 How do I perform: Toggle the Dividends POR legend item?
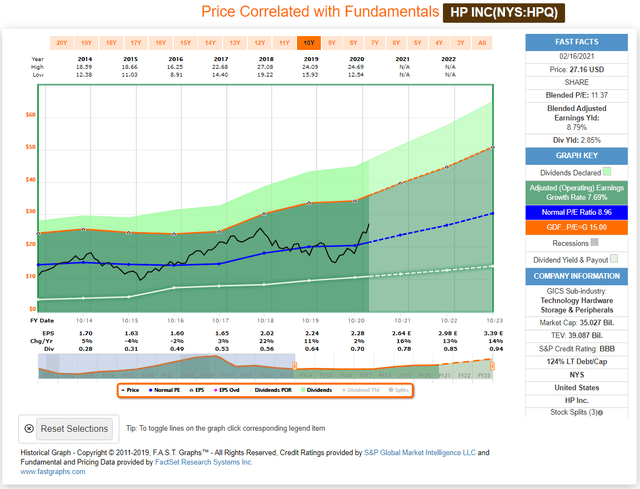270,390
